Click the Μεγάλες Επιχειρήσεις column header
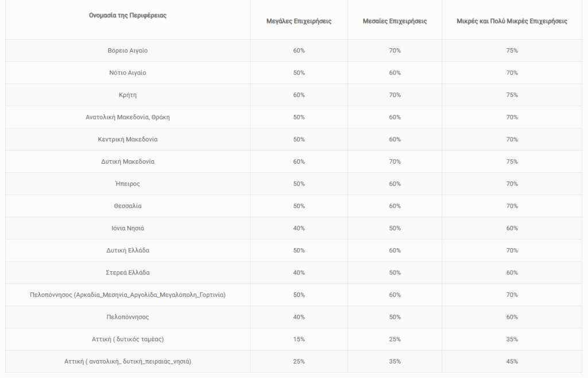This screenshot has height=378, width=588. click(x=299, y=21)
